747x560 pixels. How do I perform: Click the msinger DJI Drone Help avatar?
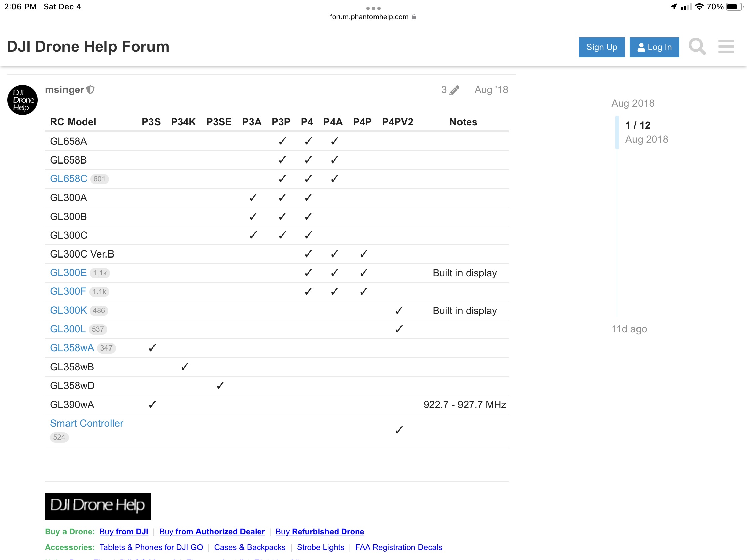click(x=22, y=100)
